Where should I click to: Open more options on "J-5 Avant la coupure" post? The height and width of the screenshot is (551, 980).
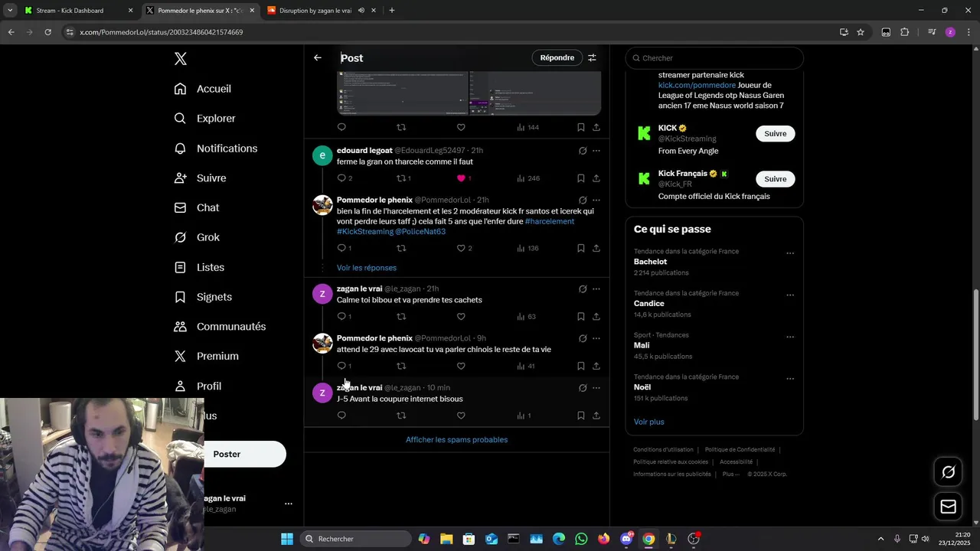coord(596,388)
